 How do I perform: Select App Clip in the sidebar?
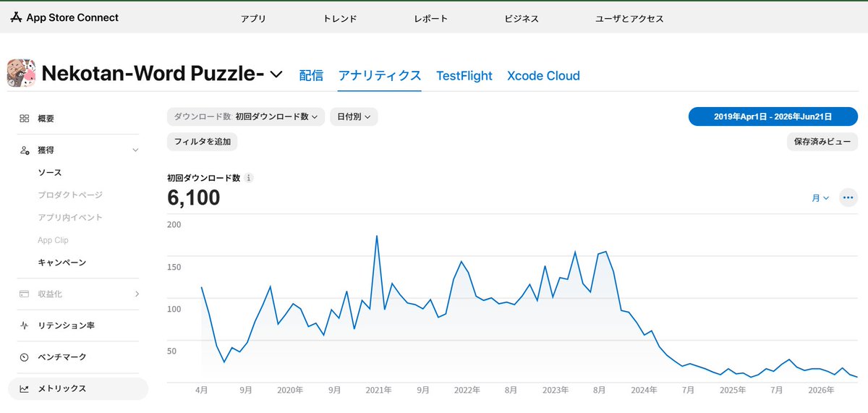(53, 240)
